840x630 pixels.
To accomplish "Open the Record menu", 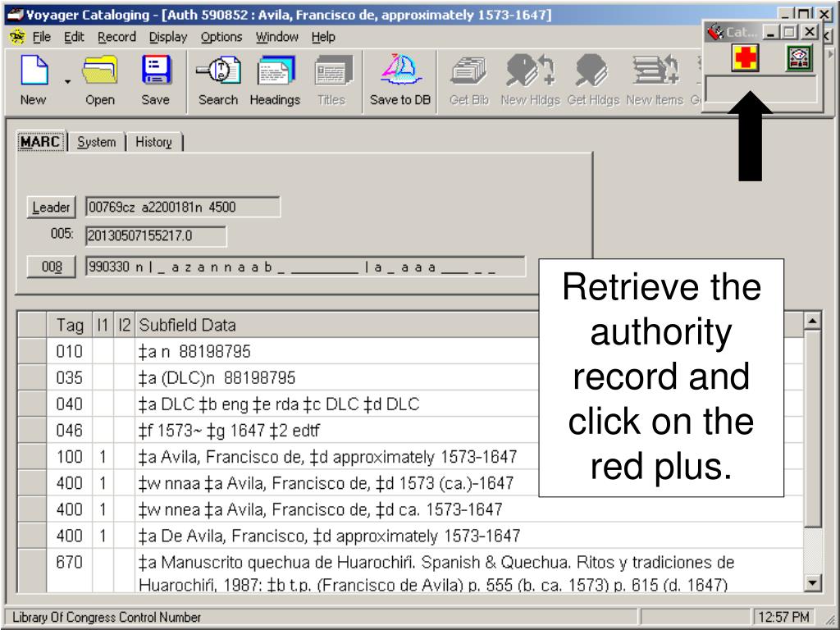I will click(x=116, y=37).
